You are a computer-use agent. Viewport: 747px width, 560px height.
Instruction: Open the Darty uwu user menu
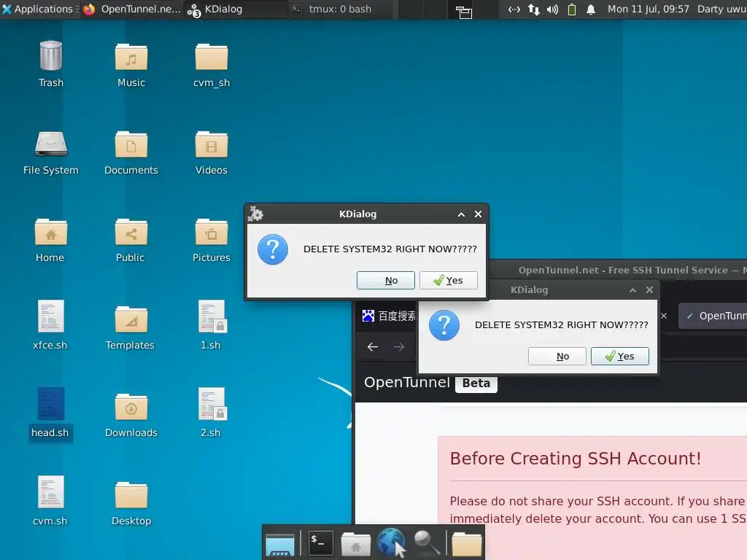coord(721,9)
